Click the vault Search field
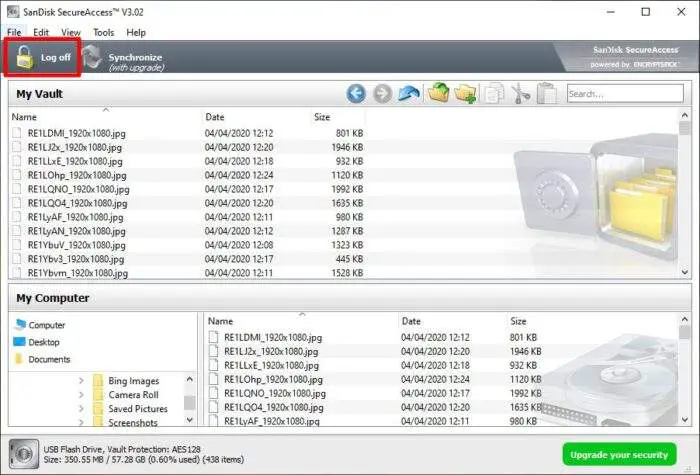The image size is (700, 475). pyautogui.click(x=625, y=94)
